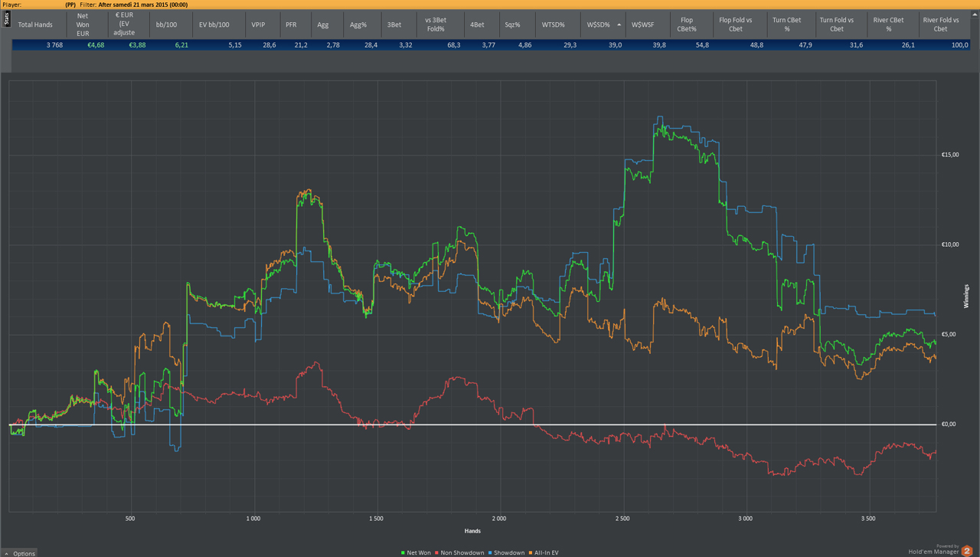Click the 3Bet column header
This screenshot has width=980, height=557.
point(399,25)
